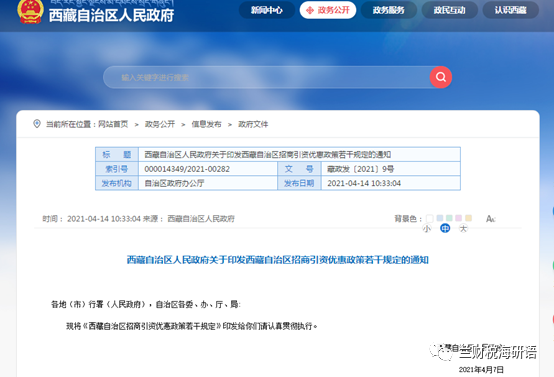Go to 信息发布 breadcrumb link
Image resolution: width=554 pixels, height=377 pixels.
tap(206, 124)
